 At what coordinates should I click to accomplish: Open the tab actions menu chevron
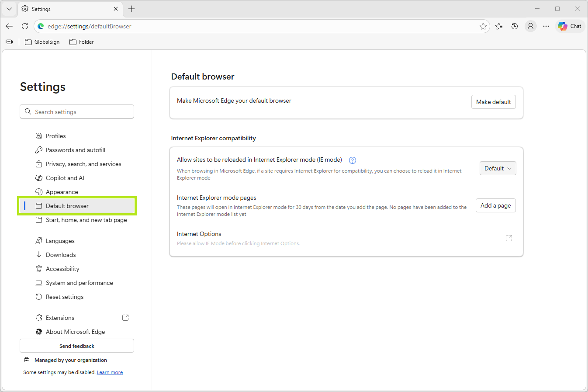(x=9, y=9)
